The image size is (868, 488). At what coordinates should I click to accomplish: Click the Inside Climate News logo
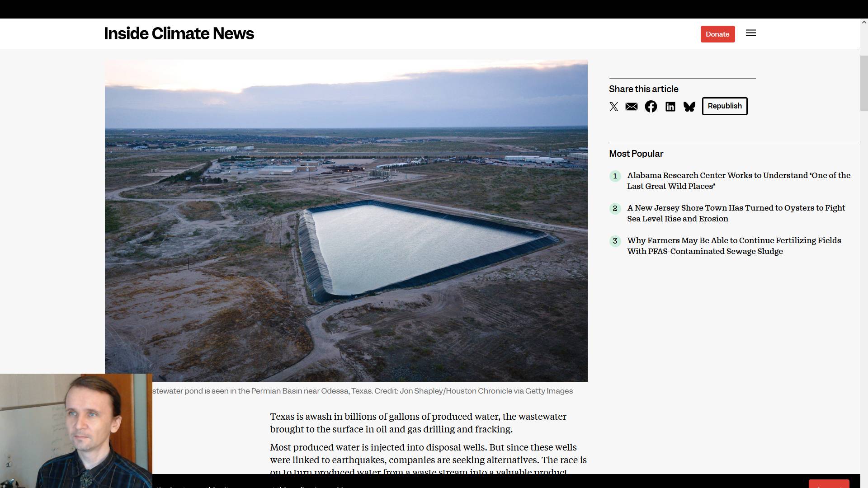click(179, 33)
